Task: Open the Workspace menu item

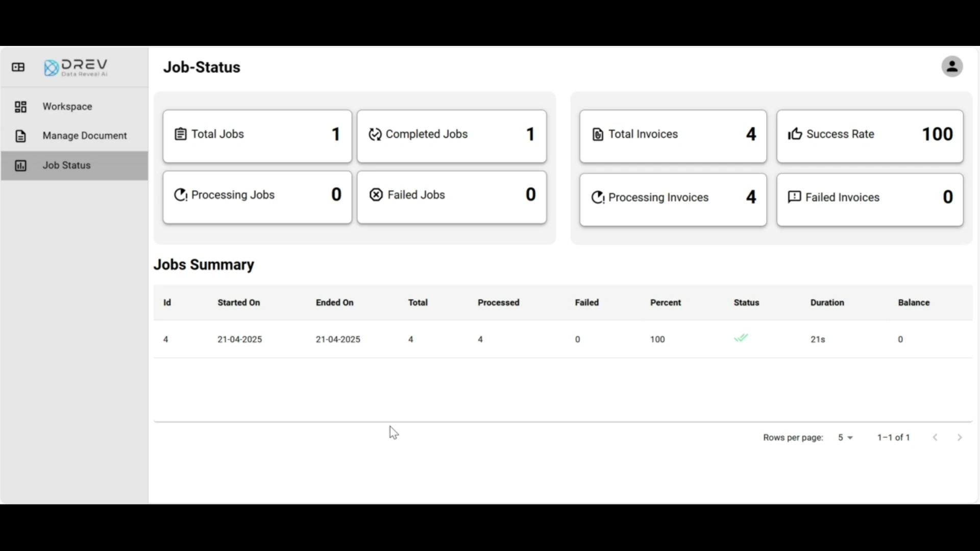Action: coord(67,107)
